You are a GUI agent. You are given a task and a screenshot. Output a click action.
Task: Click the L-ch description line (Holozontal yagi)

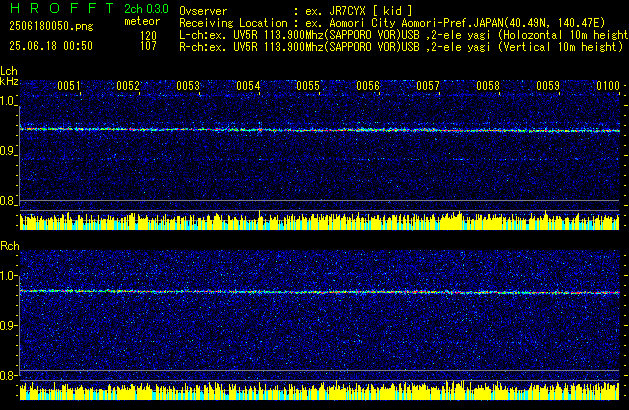pyautogui.click(x=404, y=35)
